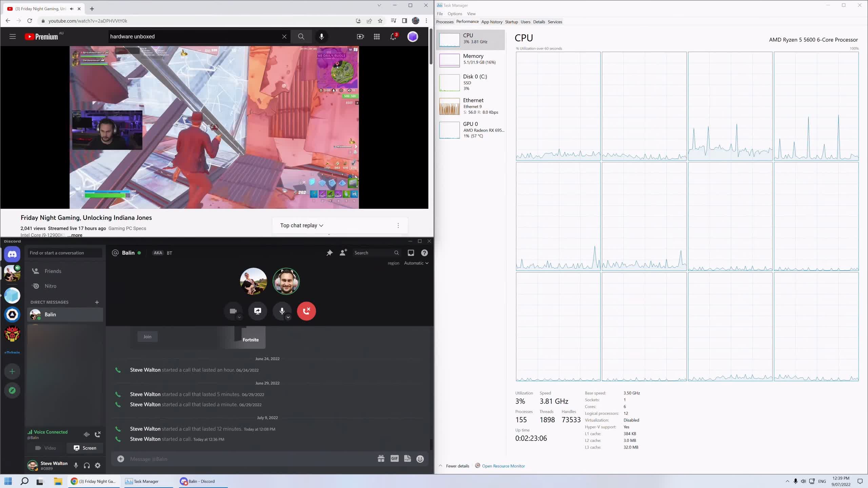The image size is (868, 488).
Task: Expand video description with ...more
Action: coord(75,235)
